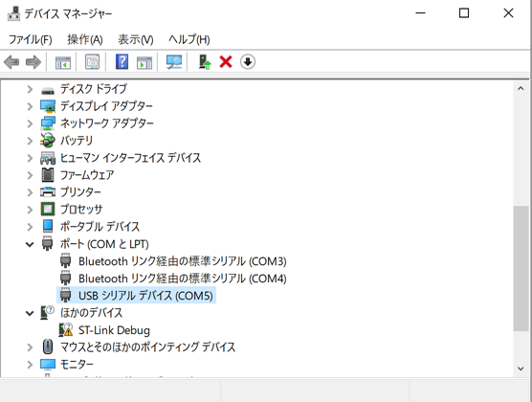
Task: Click the blue Help question mark icon
Action: [122, 62]
